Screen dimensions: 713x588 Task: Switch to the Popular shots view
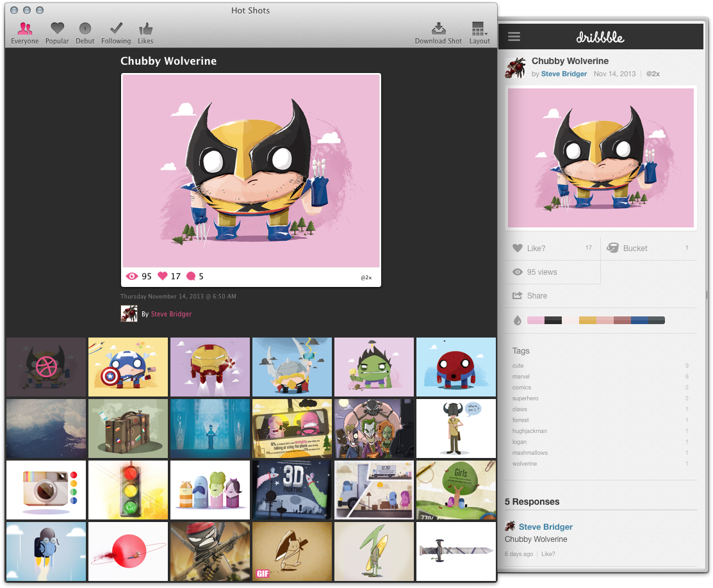tap(57, 33)
